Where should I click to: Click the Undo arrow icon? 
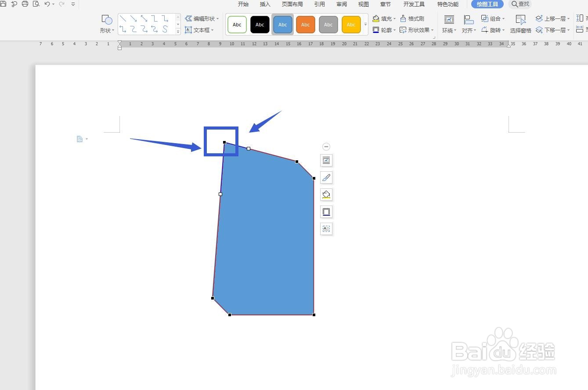pos(47,4)
